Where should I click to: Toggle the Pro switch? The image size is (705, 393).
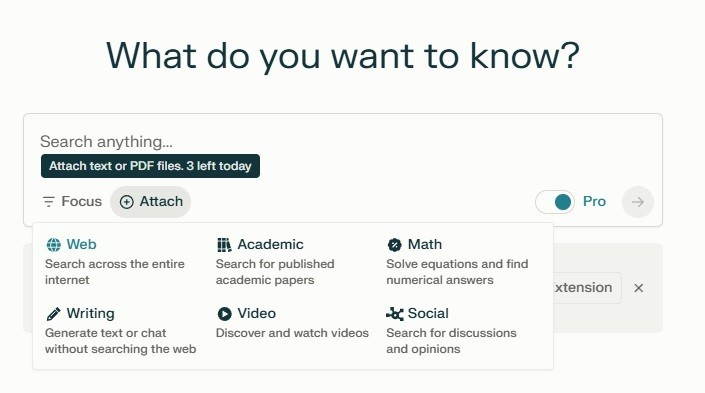pyautogui.click(x=555, y=202)
